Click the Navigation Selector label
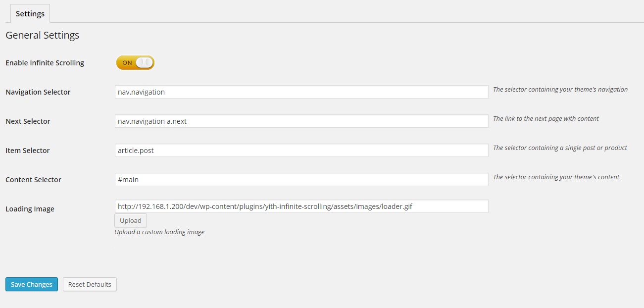Screen dimensions: 644x308 click(x=38, y=92)
